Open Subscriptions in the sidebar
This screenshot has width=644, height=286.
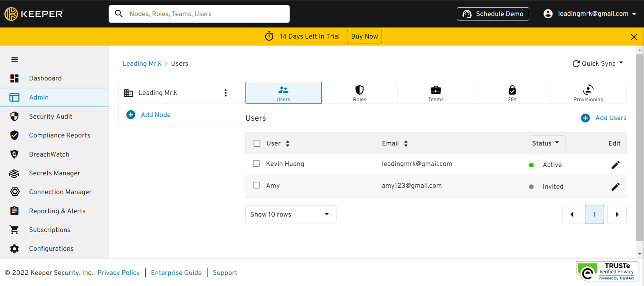pos(54,230)
